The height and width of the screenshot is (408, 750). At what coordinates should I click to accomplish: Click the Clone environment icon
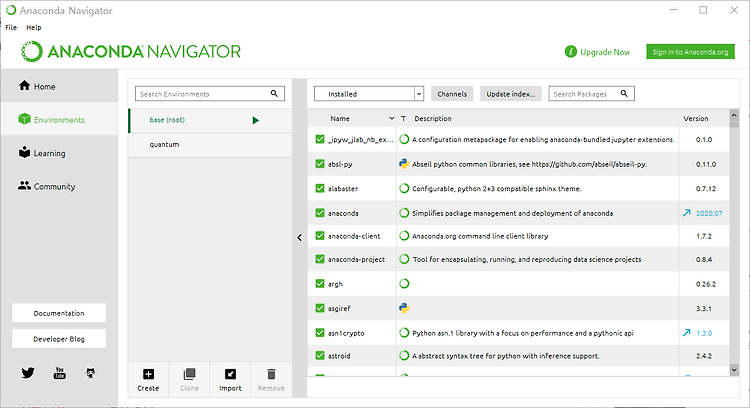189,374
